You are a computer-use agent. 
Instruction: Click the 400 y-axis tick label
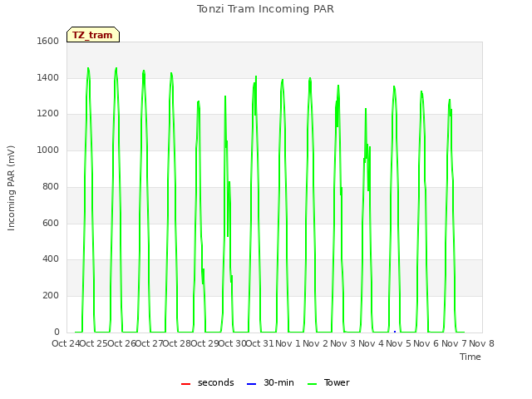51,259
